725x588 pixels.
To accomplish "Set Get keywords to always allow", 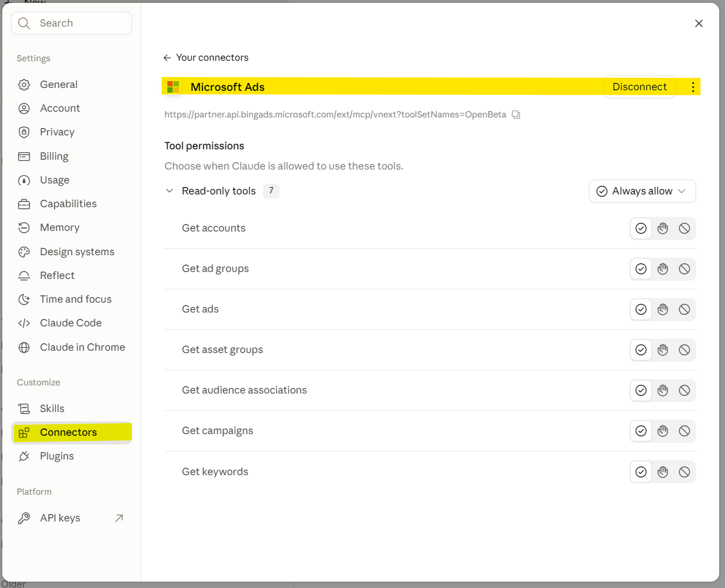I will pos(641,472).
